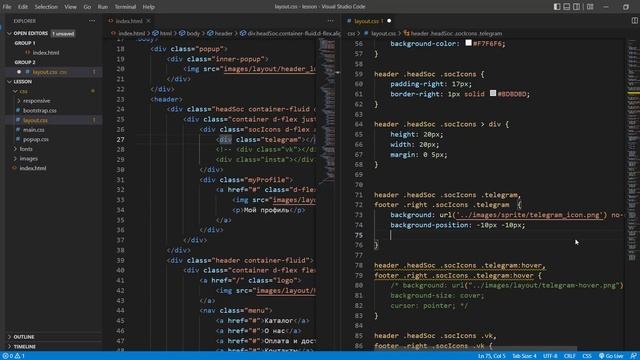
Task: Open sprite/telegram_icon.png url link on line 73
Action: click(x=529, y=215)
